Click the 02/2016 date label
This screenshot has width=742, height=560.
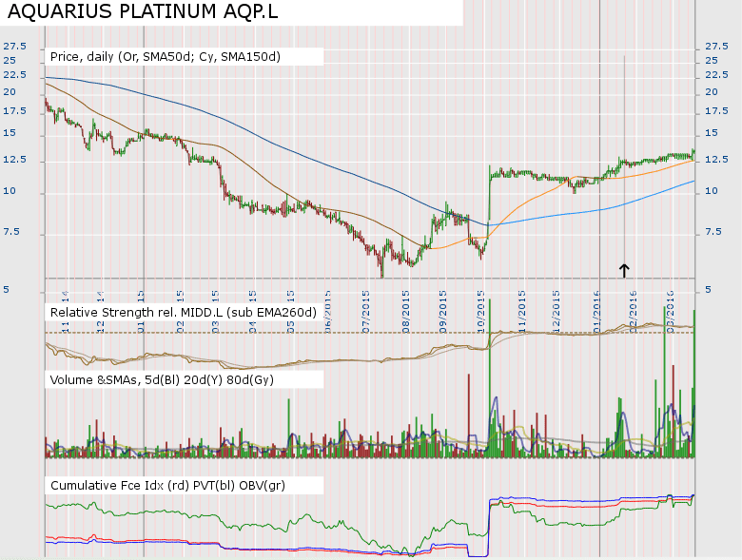point(634,306)
